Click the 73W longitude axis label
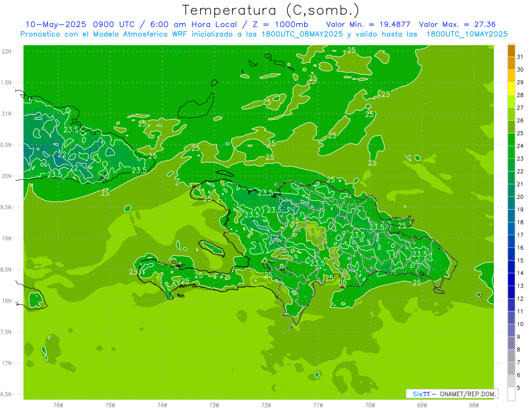The image size is (532, 411). [214, 405]
